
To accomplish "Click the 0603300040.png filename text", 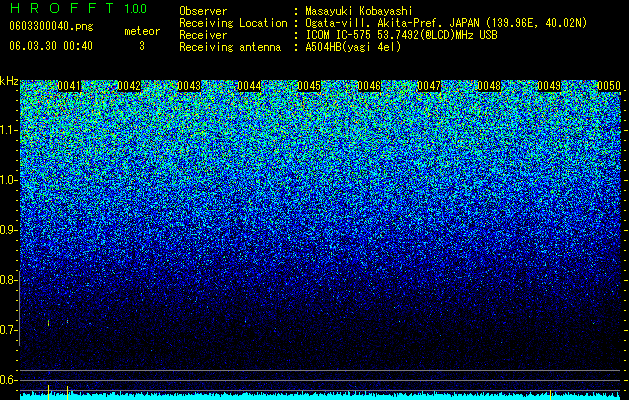I will pyautogui.click(x=51, y=26).
